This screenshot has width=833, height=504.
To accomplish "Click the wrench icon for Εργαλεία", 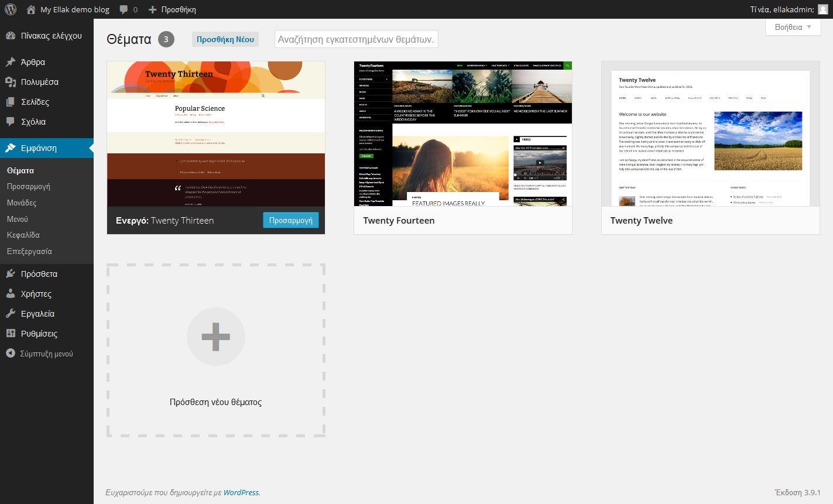I will (11, 314).
